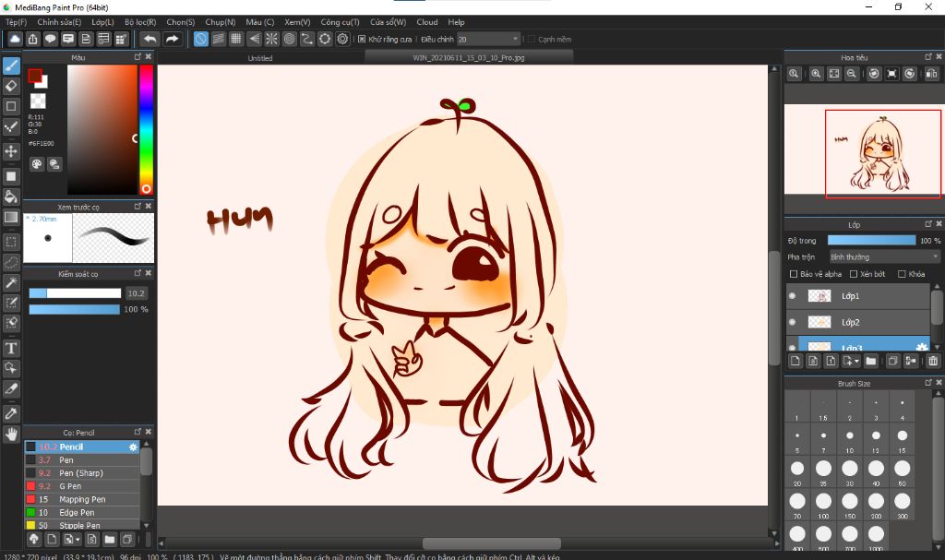Pop out the Brush Size panel

tap(928, 382)
